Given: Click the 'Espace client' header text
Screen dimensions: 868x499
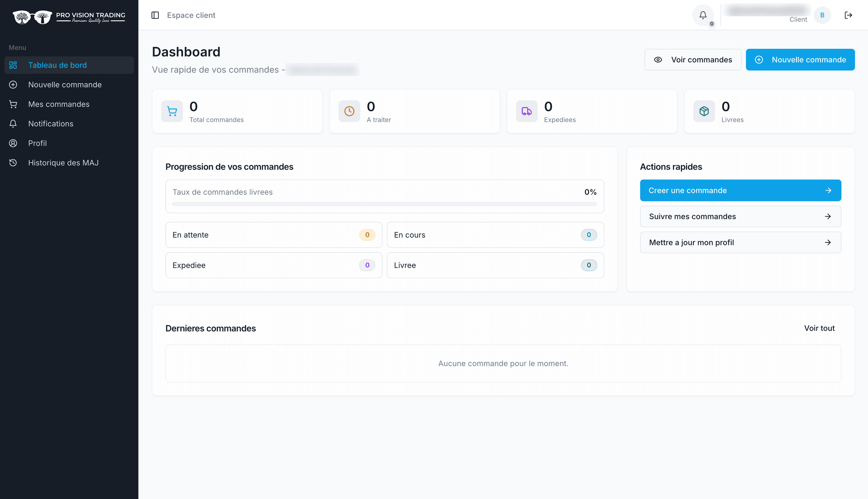Looking at the screenshot, I should coord(191,15).
